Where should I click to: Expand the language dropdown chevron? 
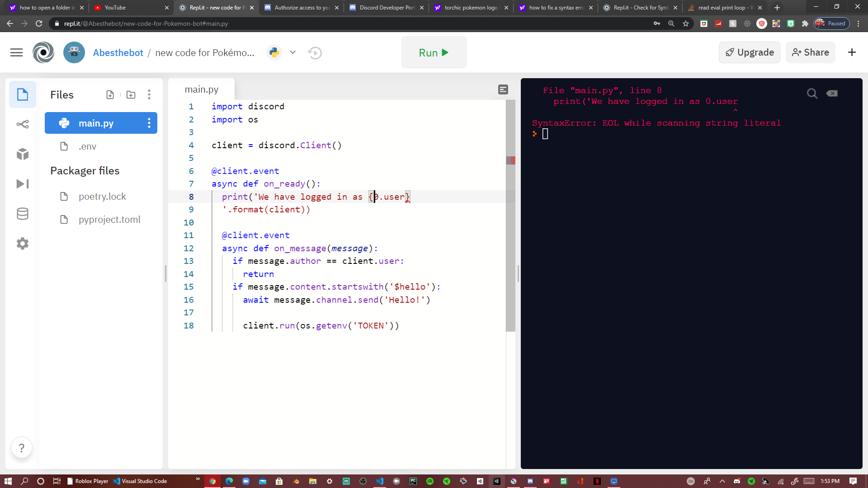(x=292, y=52)
